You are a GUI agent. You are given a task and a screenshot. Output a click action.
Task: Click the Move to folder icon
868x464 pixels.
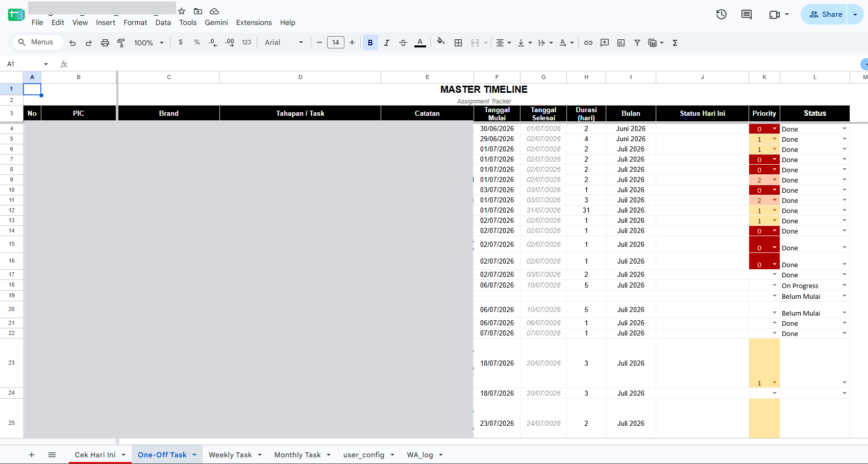click(198, 11)
